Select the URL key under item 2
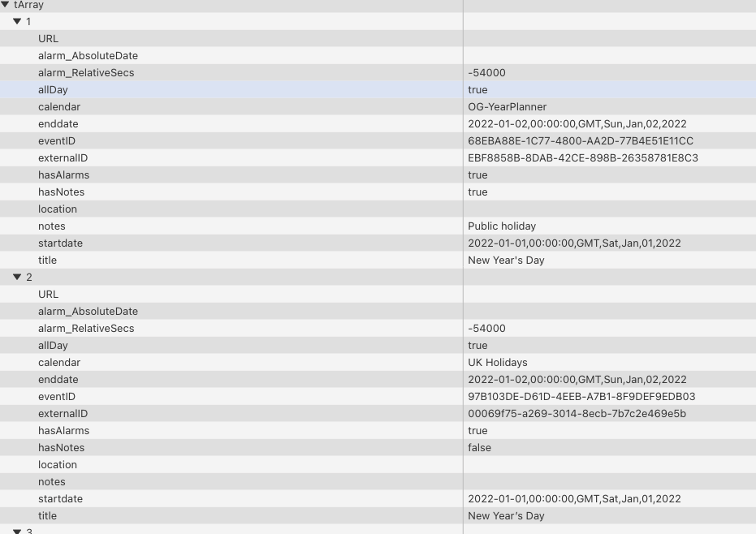 (48, 295)
